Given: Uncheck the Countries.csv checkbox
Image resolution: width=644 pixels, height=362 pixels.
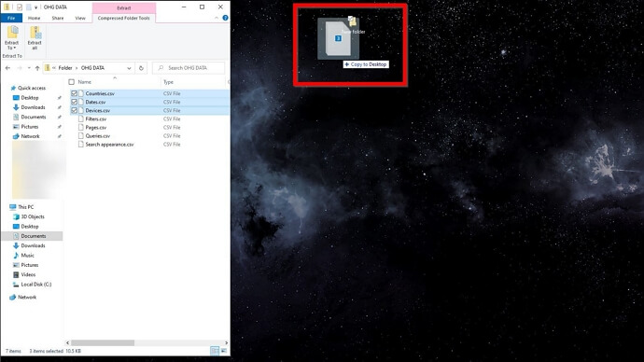Looking at the screenshot, I should tap(75, 93).
